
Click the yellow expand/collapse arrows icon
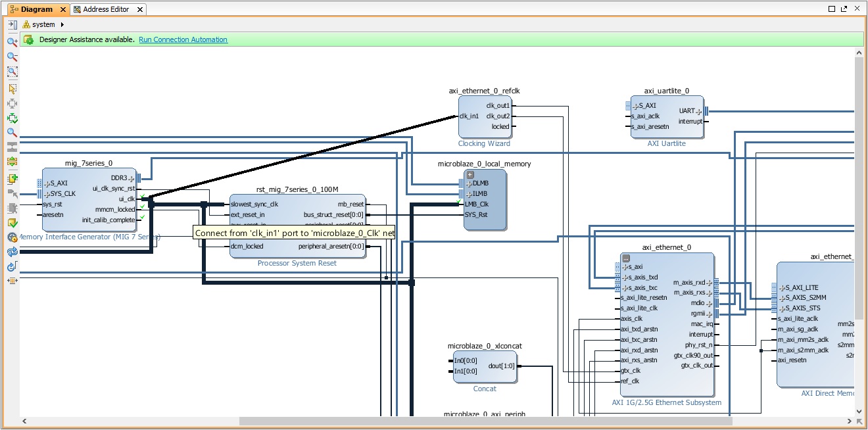(12, 162)
